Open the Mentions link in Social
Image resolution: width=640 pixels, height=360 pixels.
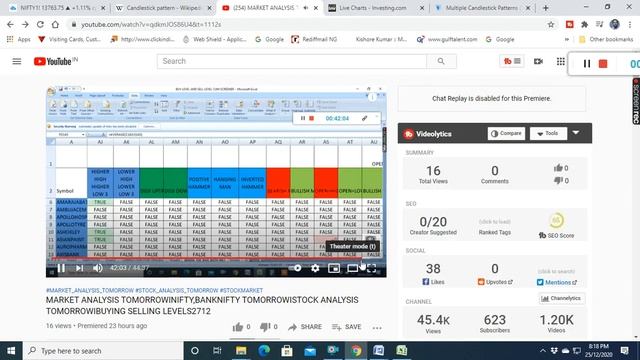click(557, 282)
